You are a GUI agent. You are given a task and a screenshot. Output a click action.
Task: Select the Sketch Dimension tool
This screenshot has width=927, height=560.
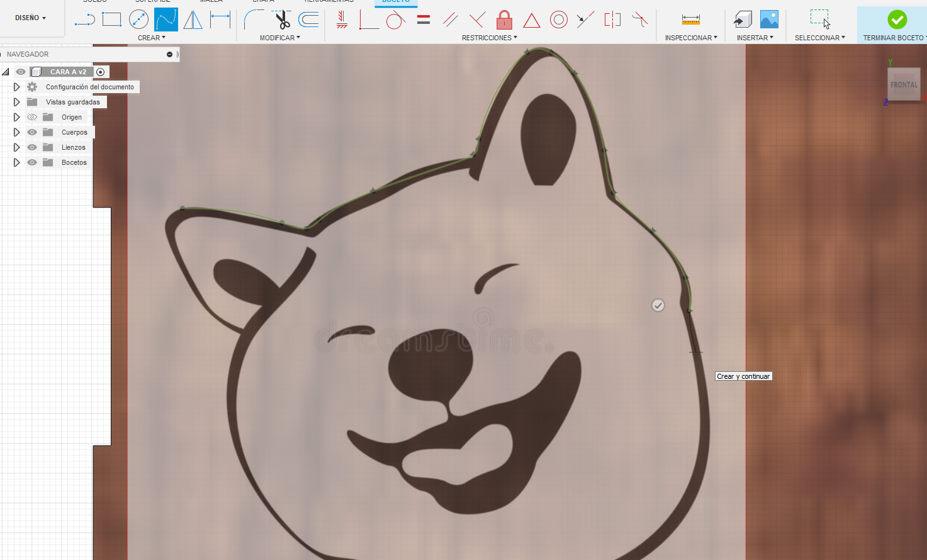click(220, 20)
